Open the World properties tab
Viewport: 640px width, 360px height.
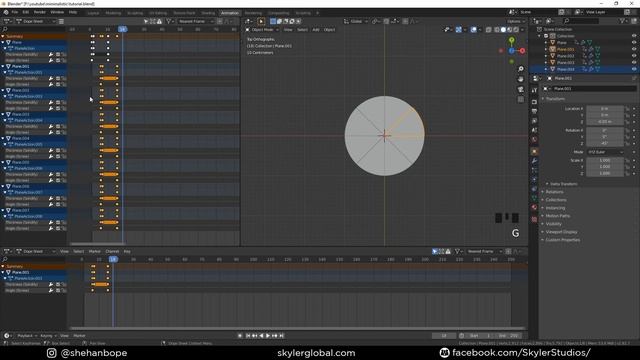[534, 140]
